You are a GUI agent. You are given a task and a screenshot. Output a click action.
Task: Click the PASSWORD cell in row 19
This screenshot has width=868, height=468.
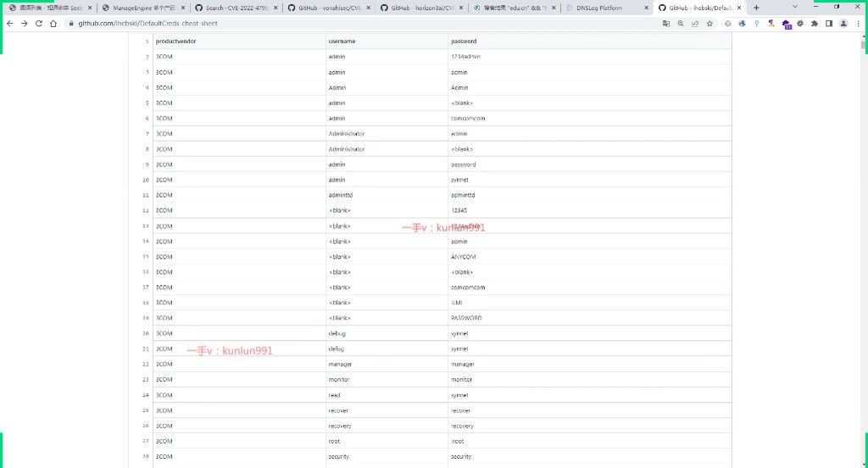(590, 319)
